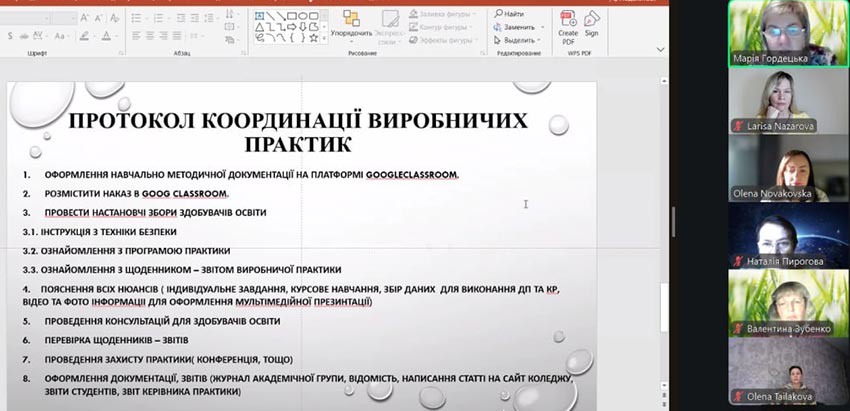Expand the Select (Выделить) dropdown
This screenshot has height=411, width=850.
[540, 40]
